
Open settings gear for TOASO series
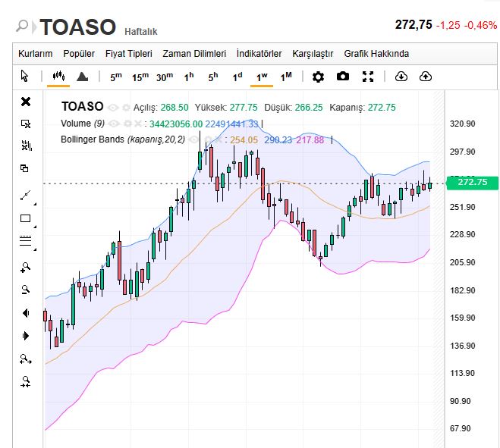tap(126, 108)
